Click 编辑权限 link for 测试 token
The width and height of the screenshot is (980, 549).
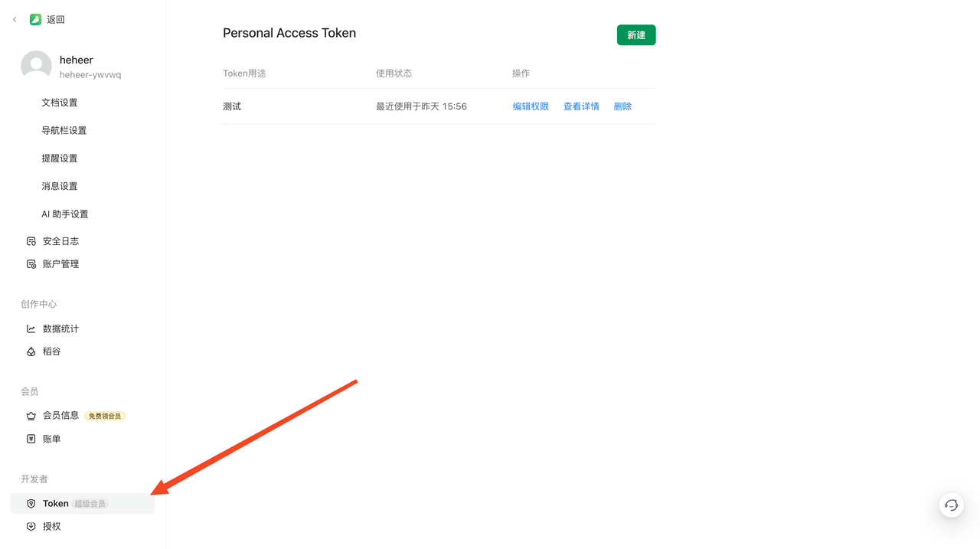coord(531,107)
